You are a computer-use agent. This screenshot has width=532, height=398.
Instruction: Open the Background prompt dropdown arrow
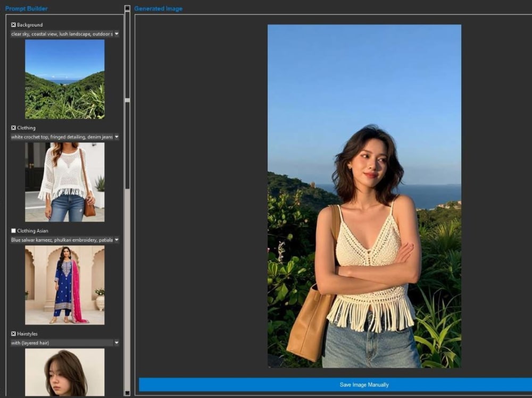(117, 34)
